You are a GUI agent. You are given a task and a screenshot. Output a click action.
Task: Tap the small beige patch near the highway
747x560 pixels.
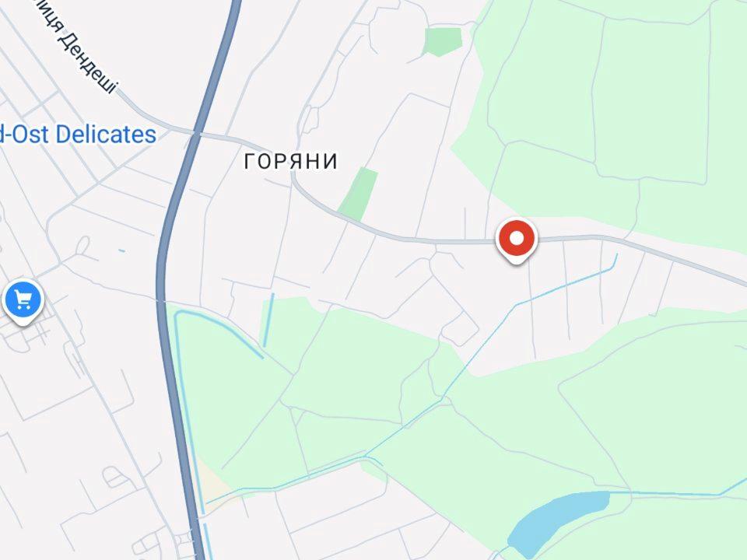pyautogui.click(x=212, y=481)
